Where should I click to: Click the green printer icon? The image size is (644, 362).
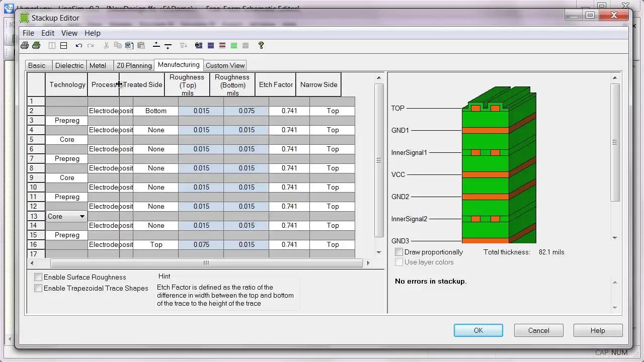(x=36, y=45)
